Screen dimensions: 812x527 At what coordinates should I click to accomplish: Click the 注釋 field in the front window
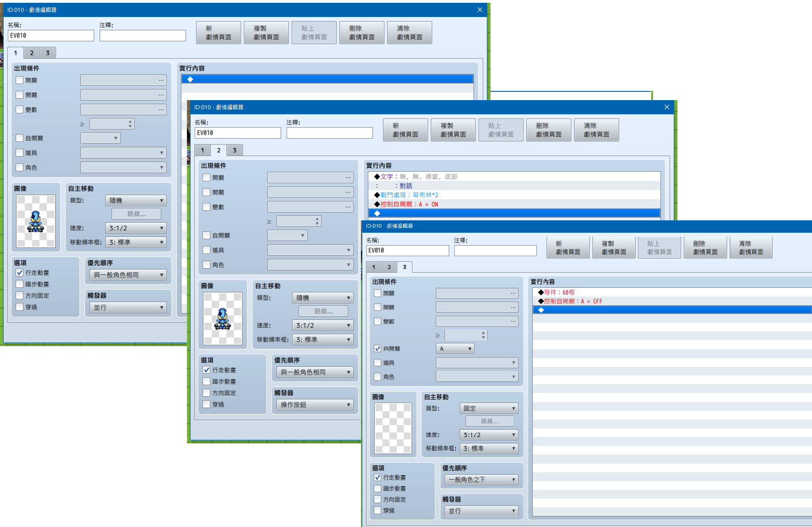[496, 251]
